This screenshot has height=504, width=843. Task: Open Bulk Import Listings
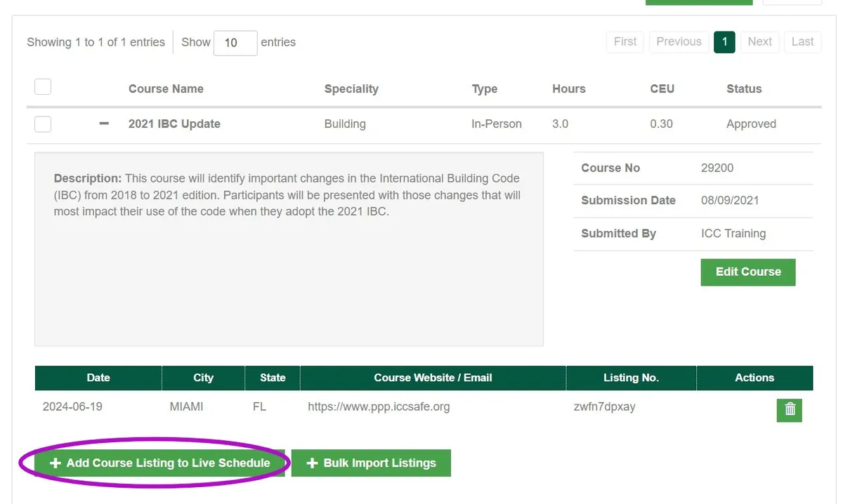[x=371, y=463]
